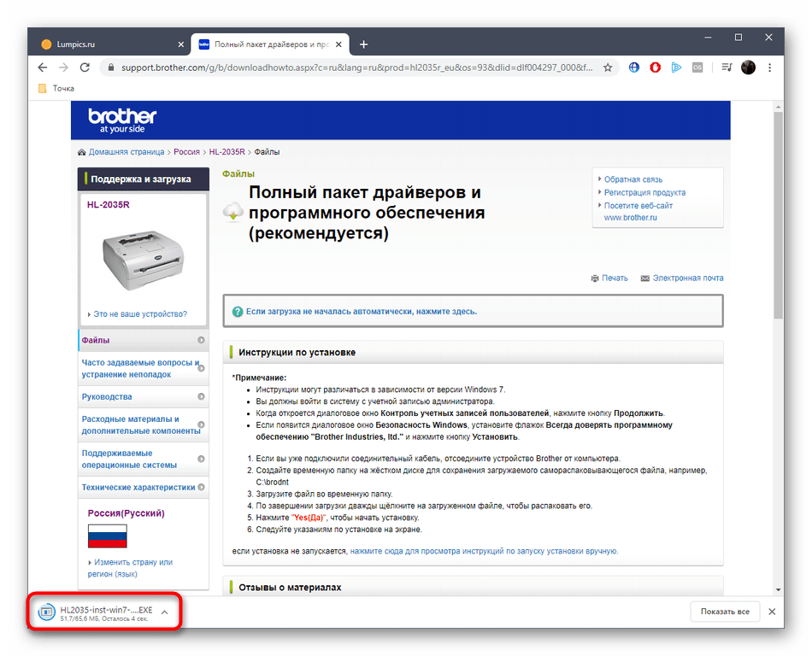The image size is (812, 656).
Task: Open the Файлы sidebar menu item
Action: 143,341
